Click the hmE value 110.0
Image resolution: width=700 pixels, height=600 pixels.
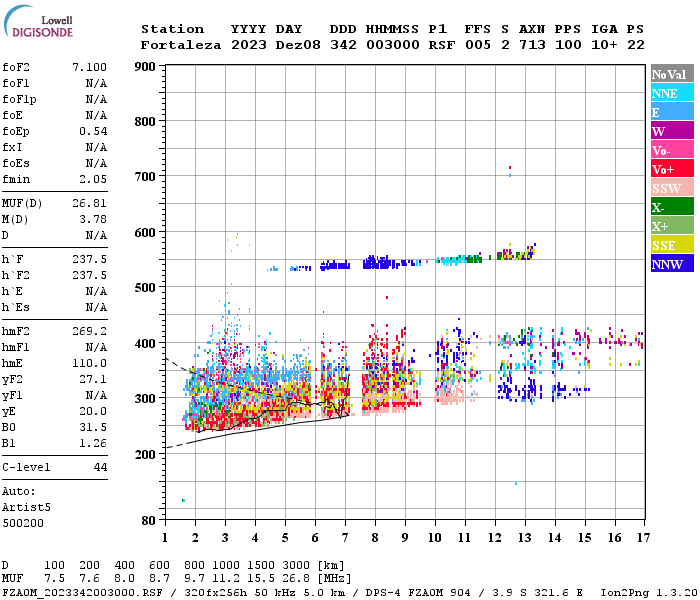coord(89,363)
